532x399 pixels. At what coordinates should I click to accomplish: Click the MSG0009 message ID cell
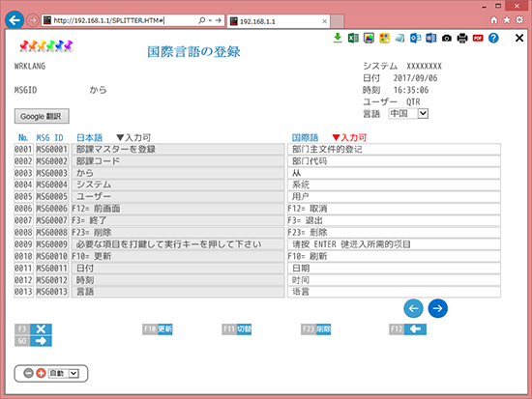[52, 244]
